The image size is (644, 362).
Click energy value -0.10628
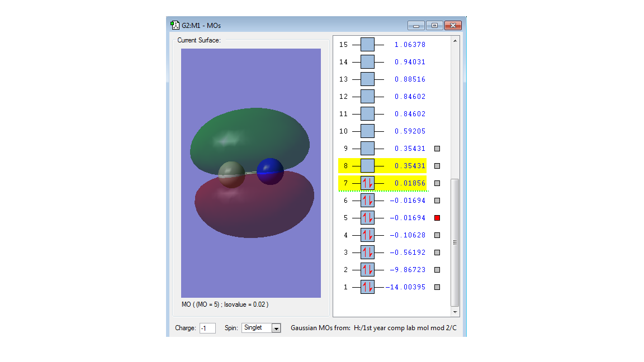(408, 235)
